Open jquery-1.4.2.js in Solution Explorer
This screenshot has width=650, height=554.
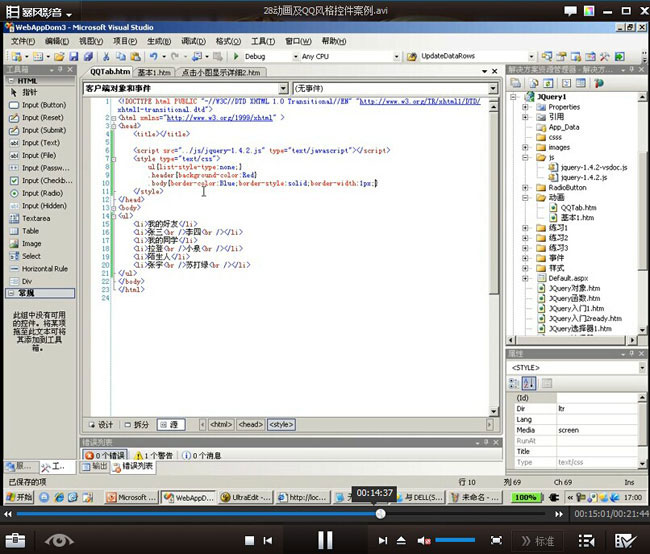(x=583, y=177)
